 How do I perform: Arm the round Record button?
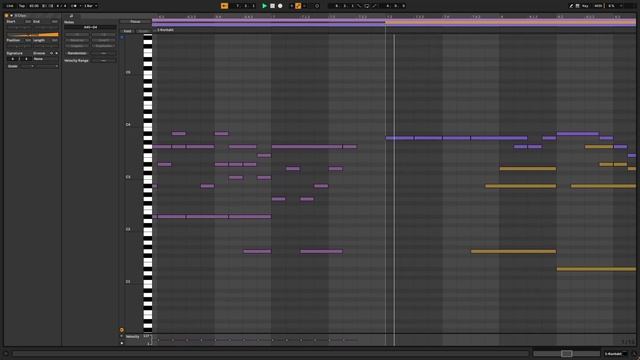pos(280,6)
